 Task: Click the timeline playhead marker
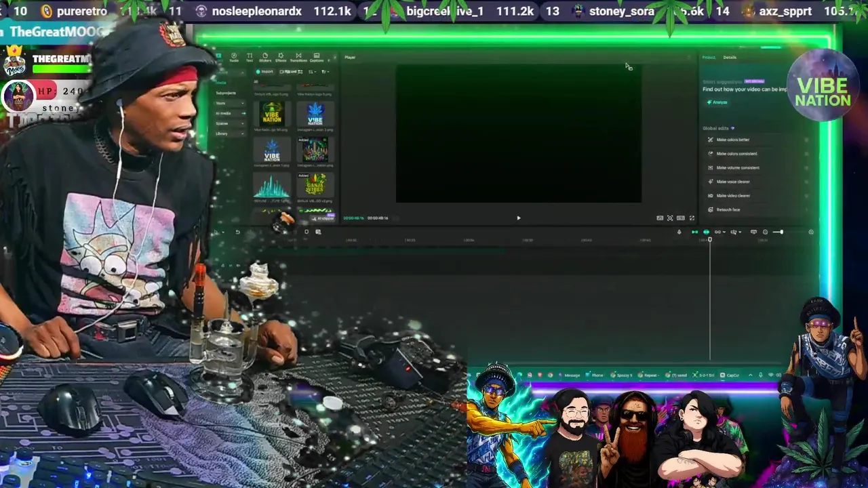pyautogui.click(x=710, y=239)
